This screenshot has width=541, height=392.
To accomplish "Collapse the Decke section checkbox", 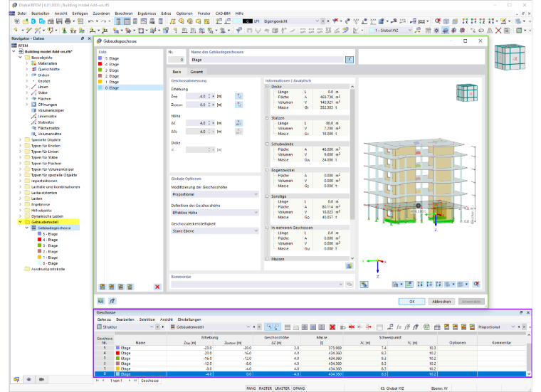I will [267, 87].
